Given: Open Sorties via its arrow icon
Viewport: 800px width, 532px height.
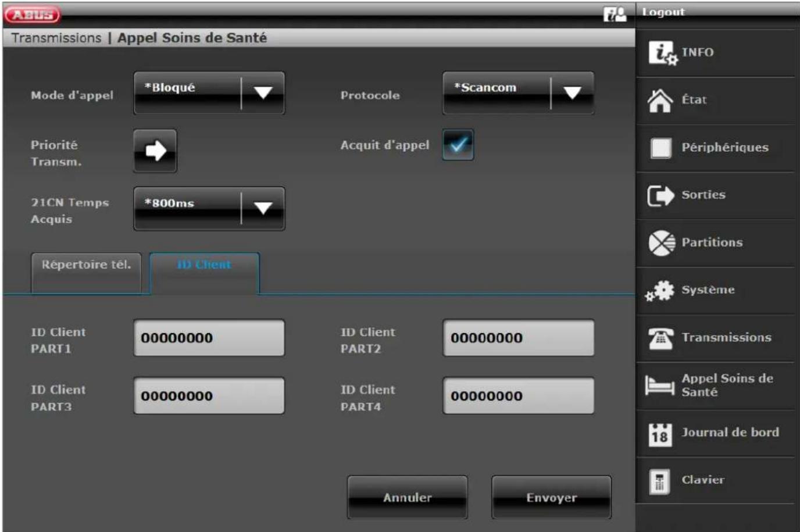Looking at the screenshot, I should point(660,195).
